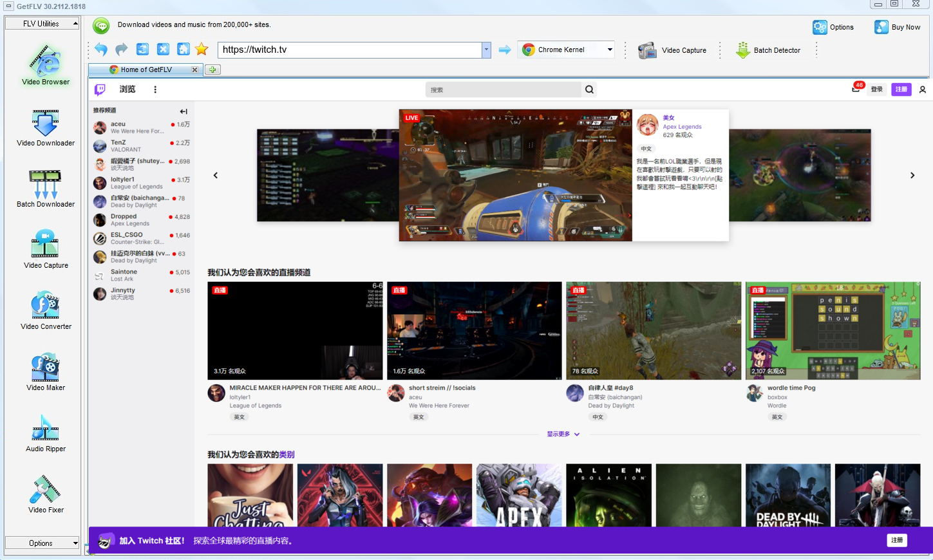The width and height of the screenshot is (933, 560).
Task: Click the featured LIVE stream player
Action: pos(515,175)
